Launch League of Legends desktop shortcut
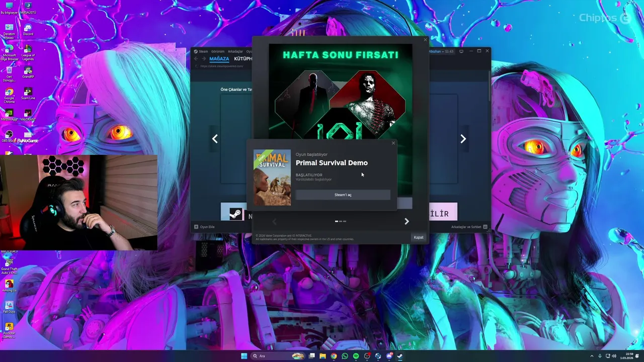Viewport: 644px width, 362px height. point(28,53)
